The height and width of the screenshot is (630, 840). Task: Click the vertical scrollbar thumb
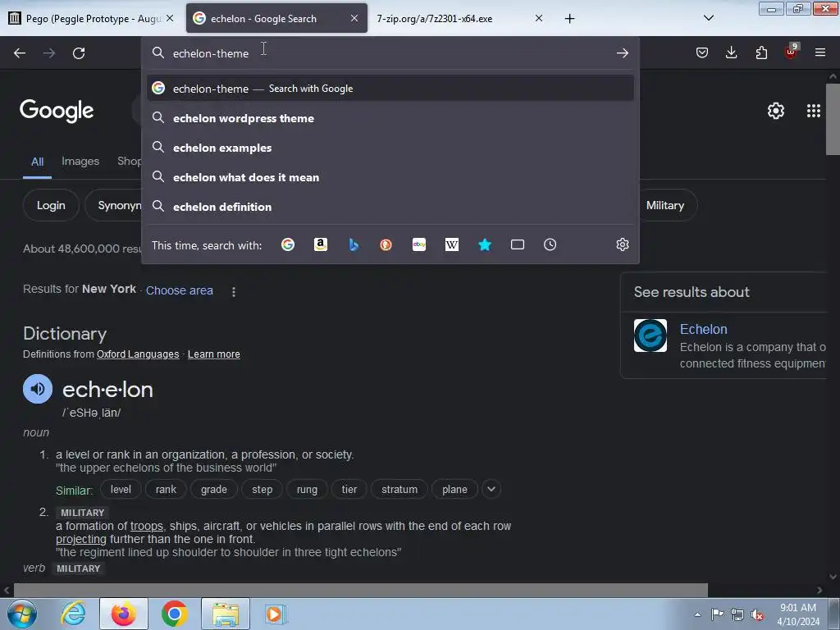coord(833,119)
